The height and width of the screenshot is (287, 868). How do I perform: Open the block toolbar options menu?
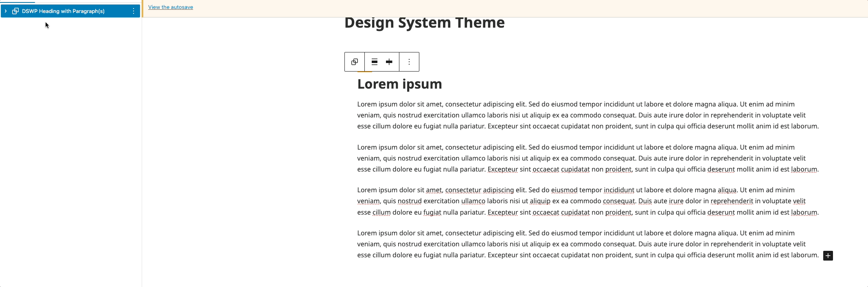(409, 62)
